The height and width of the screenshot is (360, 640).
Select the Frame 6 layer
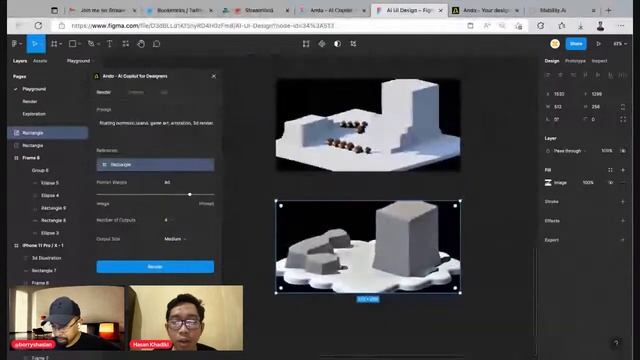pos(31,158)
